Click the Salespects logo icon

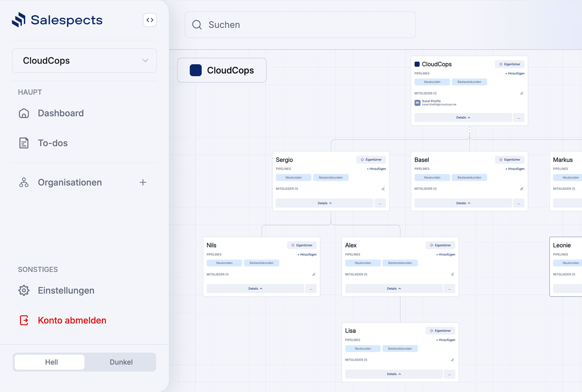(x=19, y=20)
